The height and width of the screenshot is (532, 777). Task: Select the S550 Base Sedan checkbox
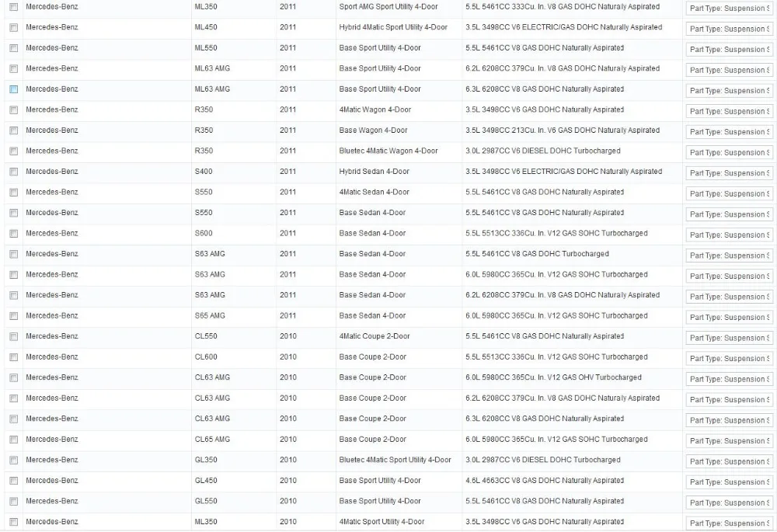(x=13, y=213)
